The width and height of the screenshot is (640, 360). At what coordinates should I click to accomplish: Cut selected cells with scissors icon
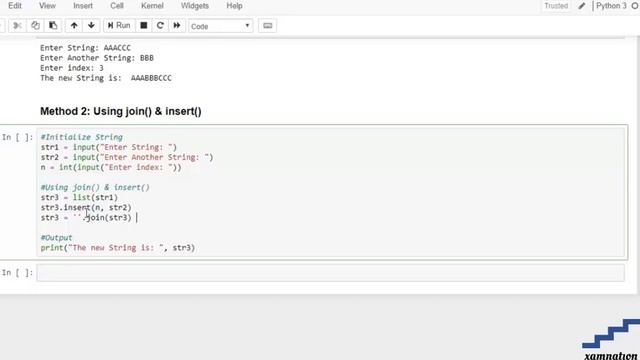point(17,26)
